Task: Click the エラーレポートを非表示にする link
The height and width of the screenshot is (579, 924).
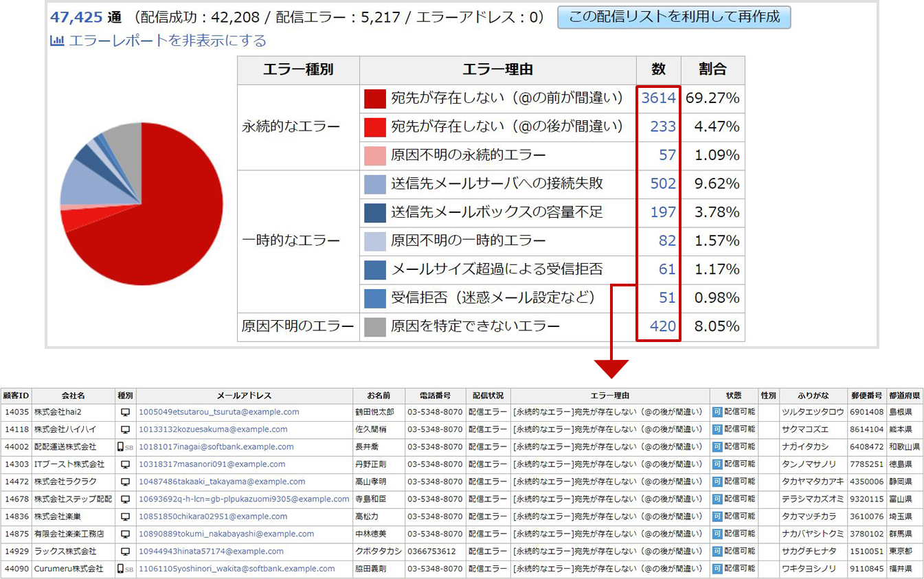Action: 168,41
